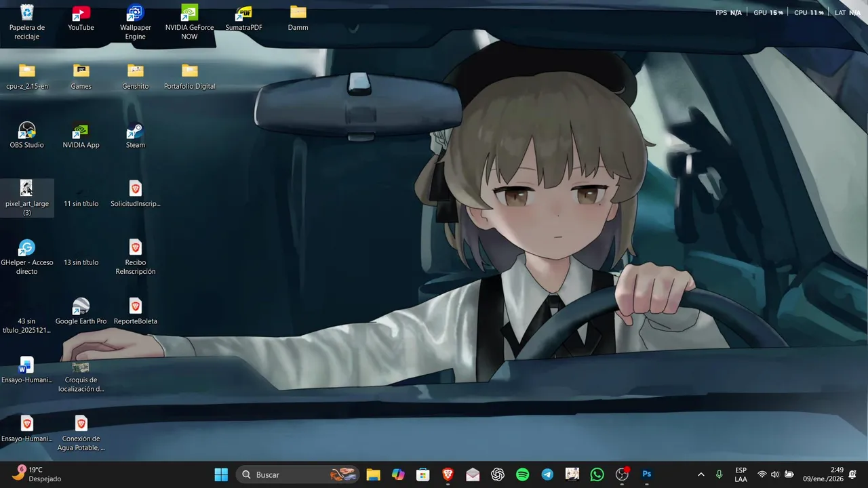Image resolution: width=868 pixels, height=488 pixels.
Task: Select the Damm folder on desktop
Action: coord(298,18)
